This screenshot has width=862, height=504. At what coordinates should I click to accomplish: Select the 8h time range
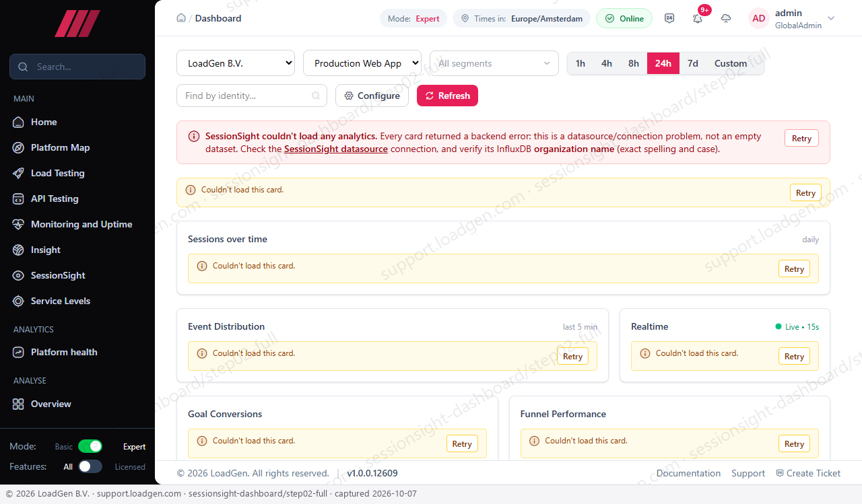tap(634, 63)
